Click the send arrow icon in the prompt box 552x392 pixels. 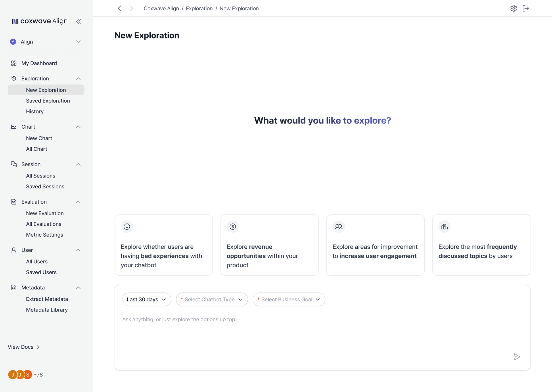517,357
